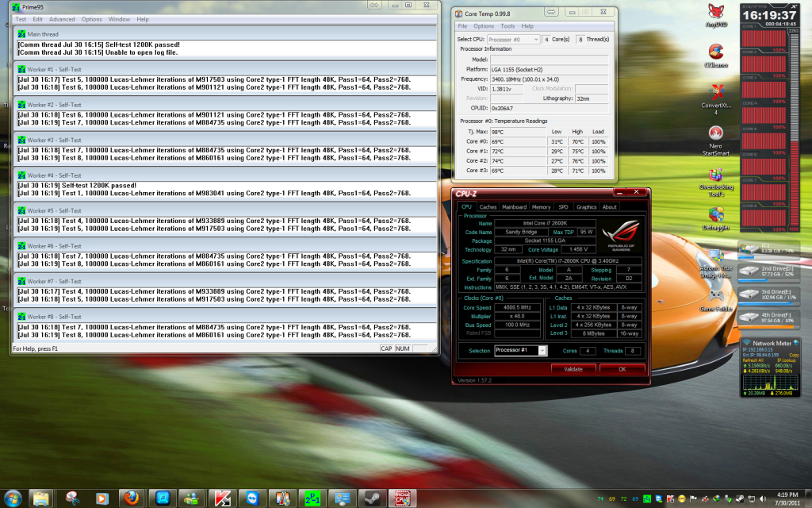This screenshot has height=508, width=812.
Task: Click IP Lookup in Network Meter
Action: (x=787, y=360)
